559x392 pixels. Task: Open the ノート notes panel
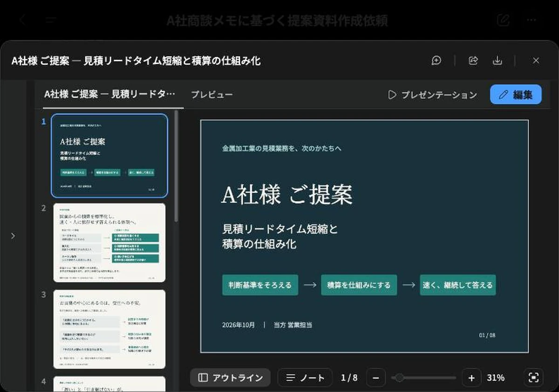(305, 378)
